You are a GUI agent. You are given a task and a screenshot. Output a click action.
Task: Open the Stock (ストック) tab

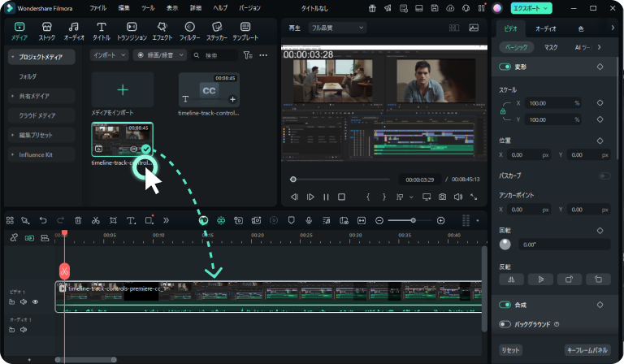[46, 32]
